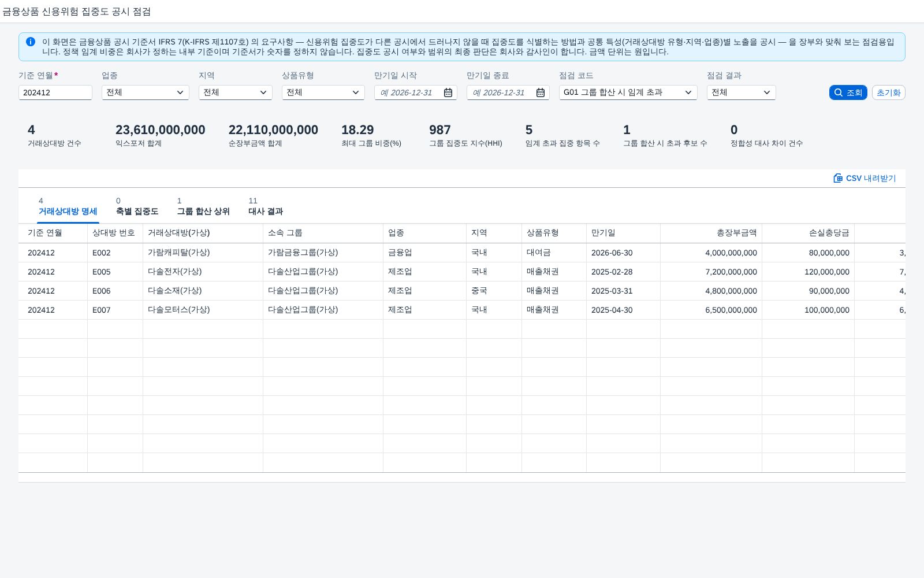Click the CSV 내려받기 download icon

(x=838, y=178)
